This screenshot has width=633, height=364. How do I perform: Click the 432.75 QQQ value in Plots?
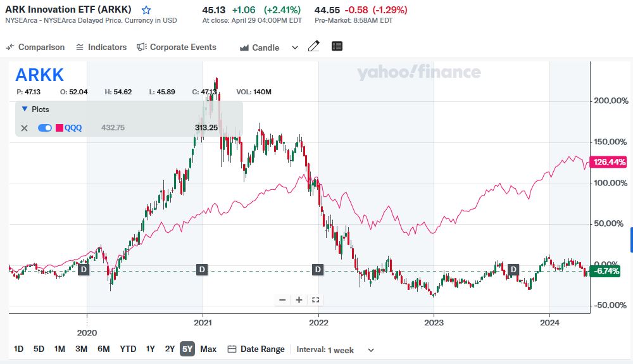[113, 128]
